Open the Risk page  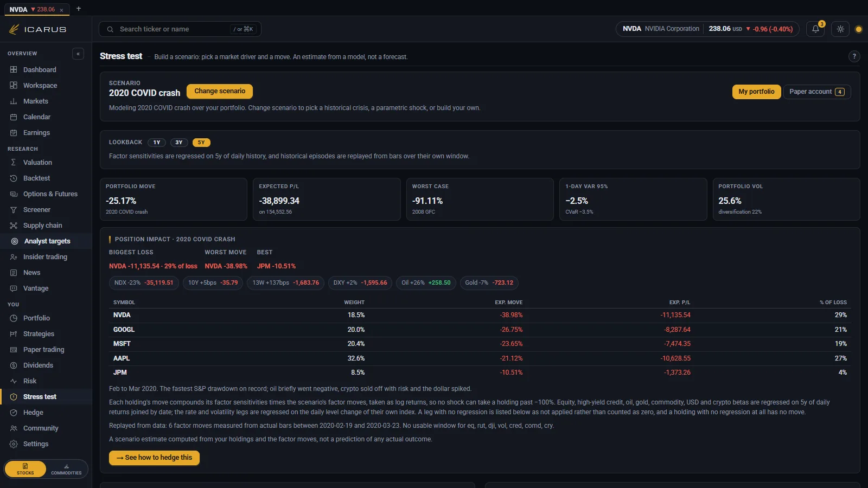pyautogui.click(x=46, y=381)
